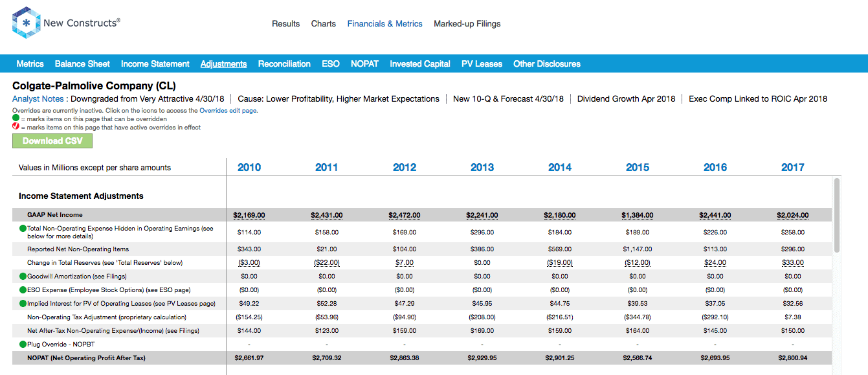Click the 2010 column header
The width and height of the screenshot is (868, 375).
coord(249,167)
